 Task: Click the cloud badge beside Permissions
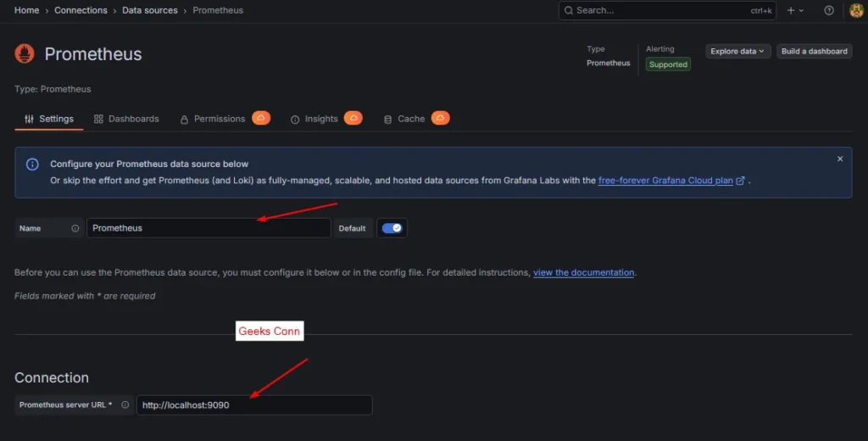tap(261, 118)
